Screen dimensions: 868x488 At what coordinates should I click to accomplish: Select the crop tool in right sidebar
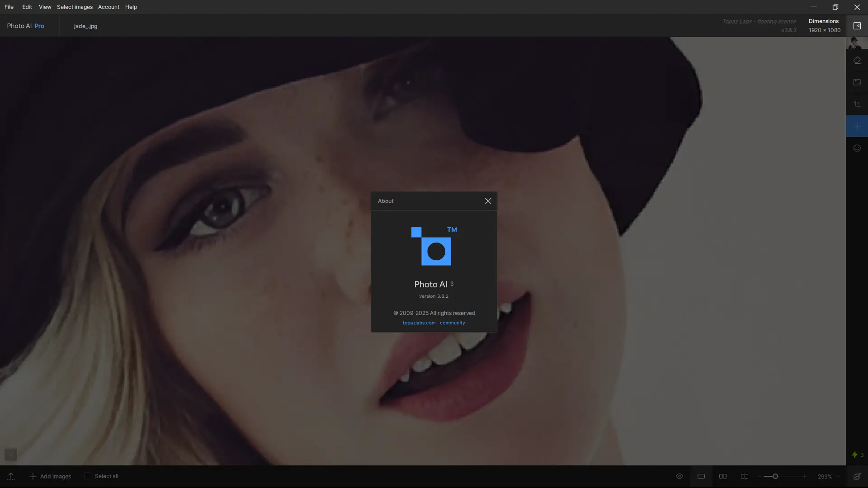[x=857, y=104]
